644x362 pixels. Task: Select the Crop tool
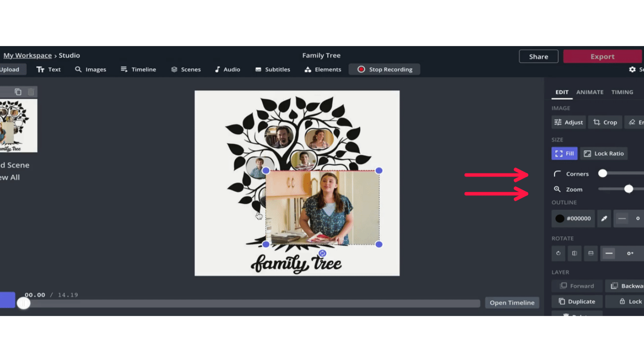[605, 122]
